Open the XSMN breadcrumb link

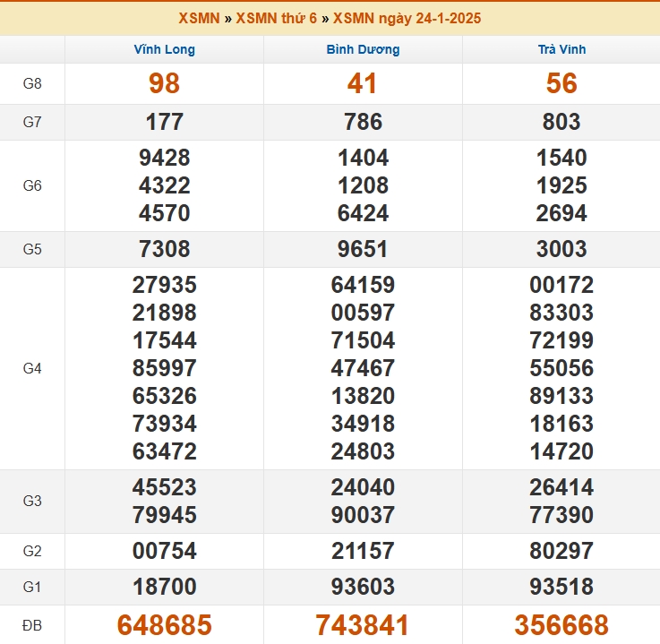pyautogui.click(x=199, y=18)
